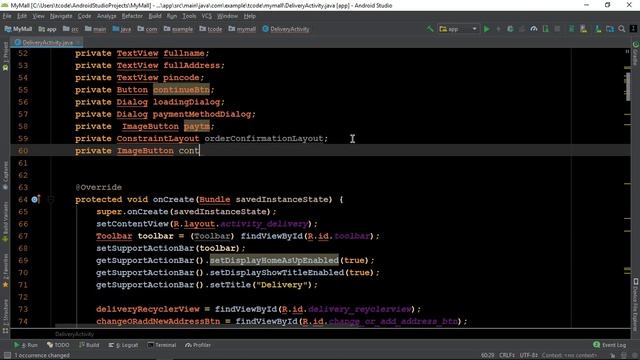The width and height of the screenshot is (640, 360).
Task: Click the java folder breadcrumb
Action: [x=122, y=29]
